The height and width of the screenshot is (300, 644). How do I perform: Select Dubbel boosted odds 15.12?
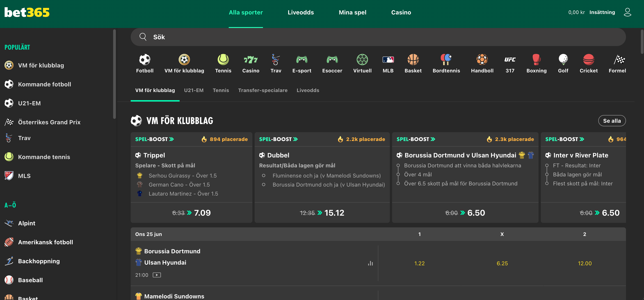point(322,213)
